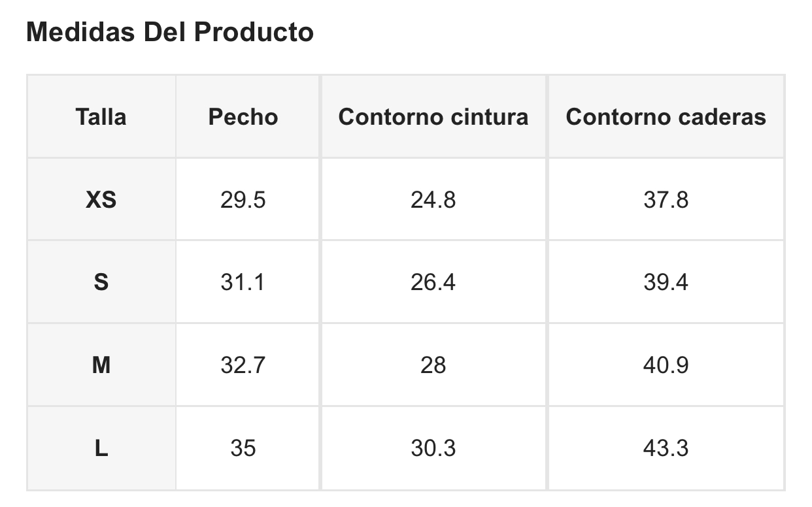Click the Pecho column header
Screen dimensions: 812x507
[243, 117]
